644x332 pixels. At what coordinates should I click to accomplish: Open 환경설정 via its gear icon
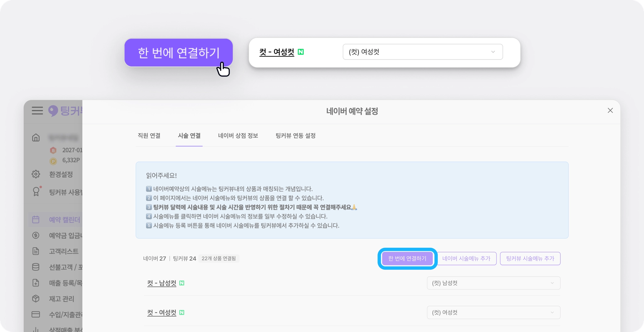[36, 174]
